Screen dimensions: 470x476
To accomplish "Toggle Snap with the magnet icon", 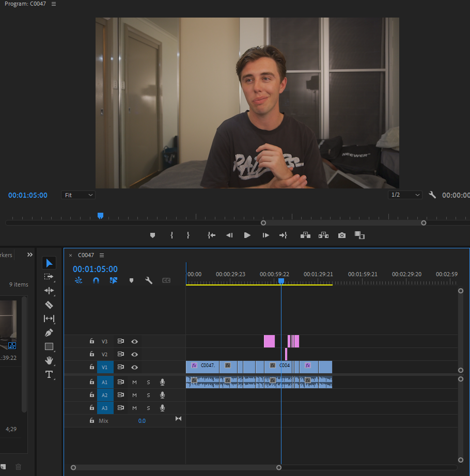I will (x=95, y=280).
